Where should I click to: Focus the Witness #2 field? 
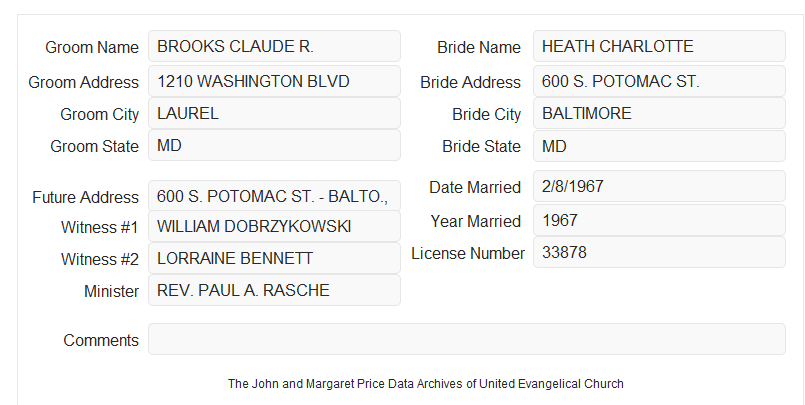274,258
